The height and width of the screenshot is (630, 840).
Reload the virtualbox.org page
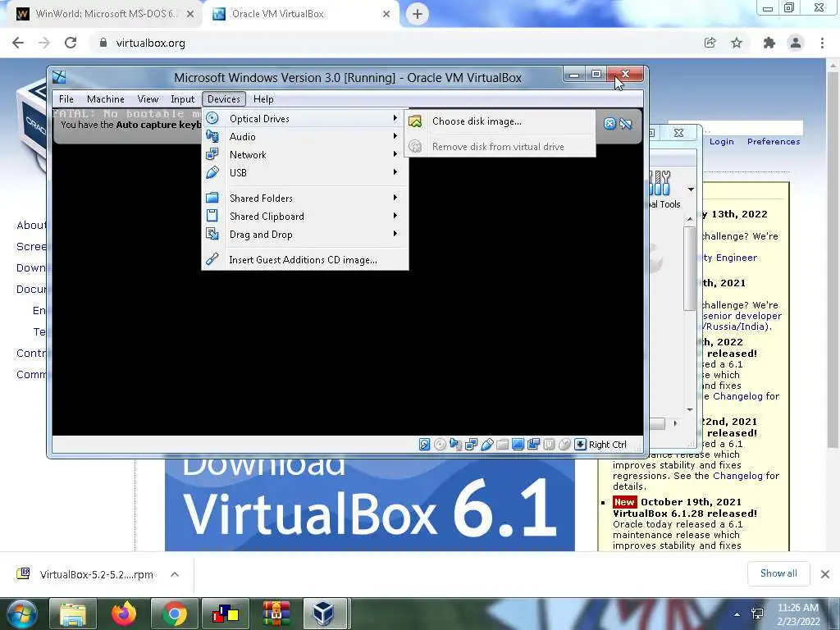pyautogui.click(x=71, y=43)
